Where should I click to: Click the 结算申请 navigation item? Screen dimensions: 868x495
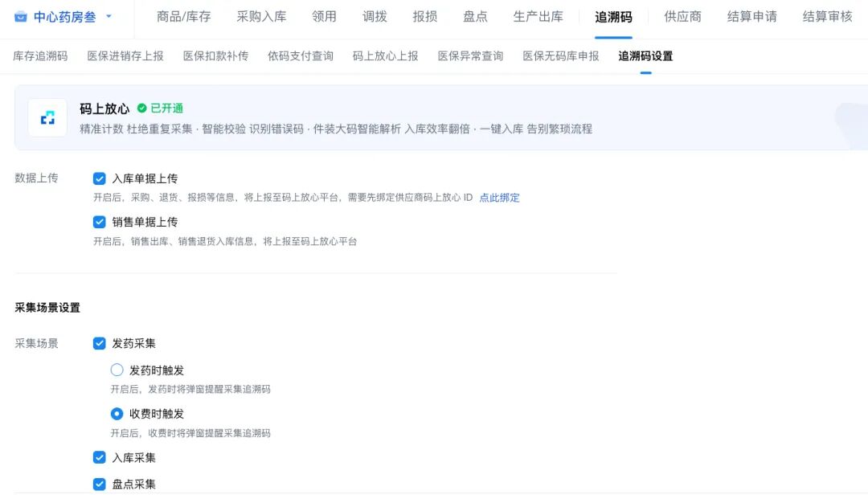pyautogui.click(x=751, y=15)
